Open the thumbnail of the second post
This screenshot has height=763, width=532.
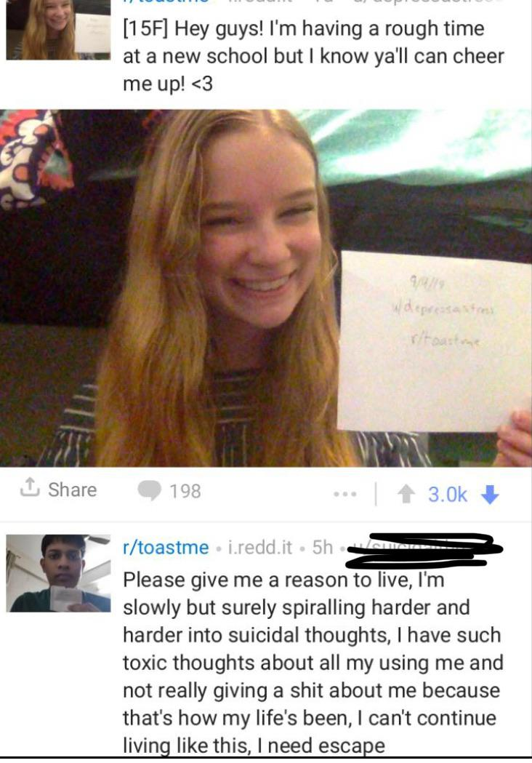[58, 573]
